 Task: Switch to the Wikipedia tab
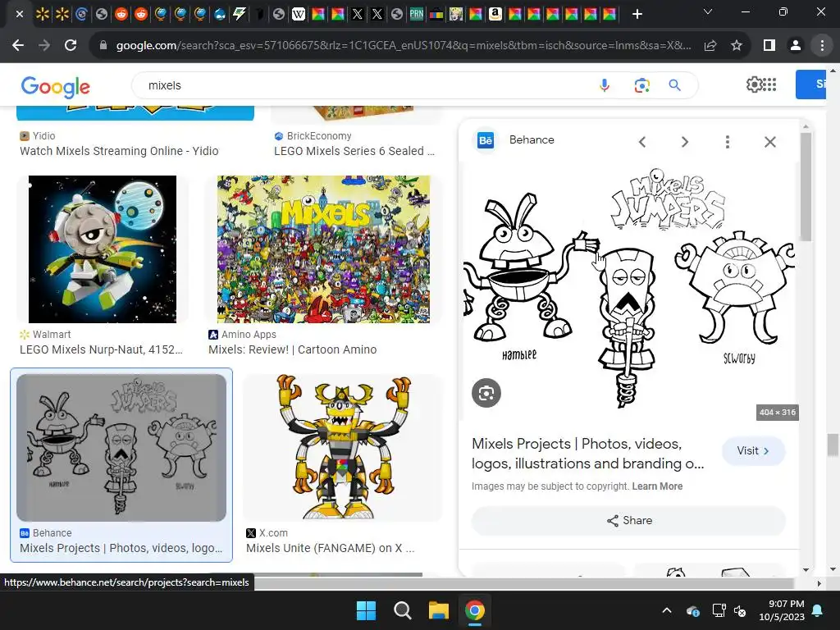click(x=299, y=14)
